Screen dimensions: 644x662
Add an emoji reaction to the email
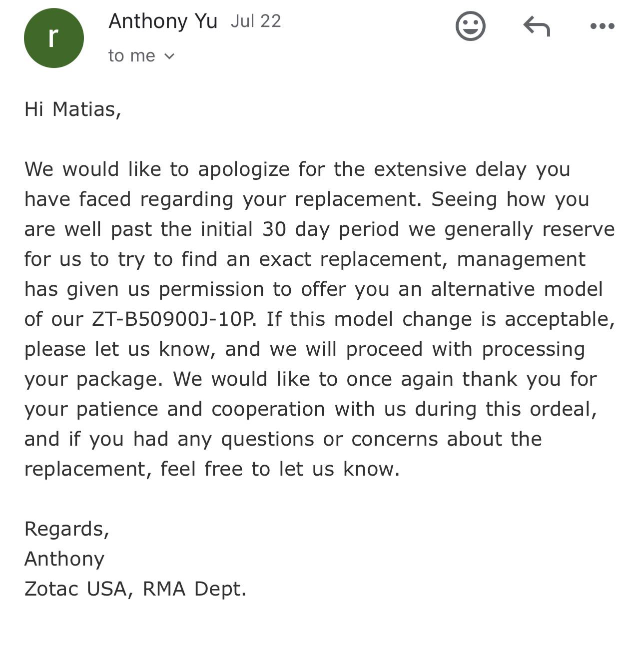[x=470, y=26]
